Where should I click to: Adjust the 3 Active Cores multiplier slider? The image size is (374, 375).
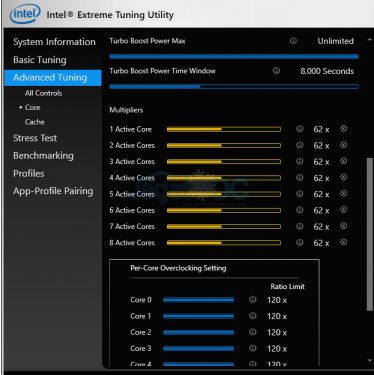224,162
